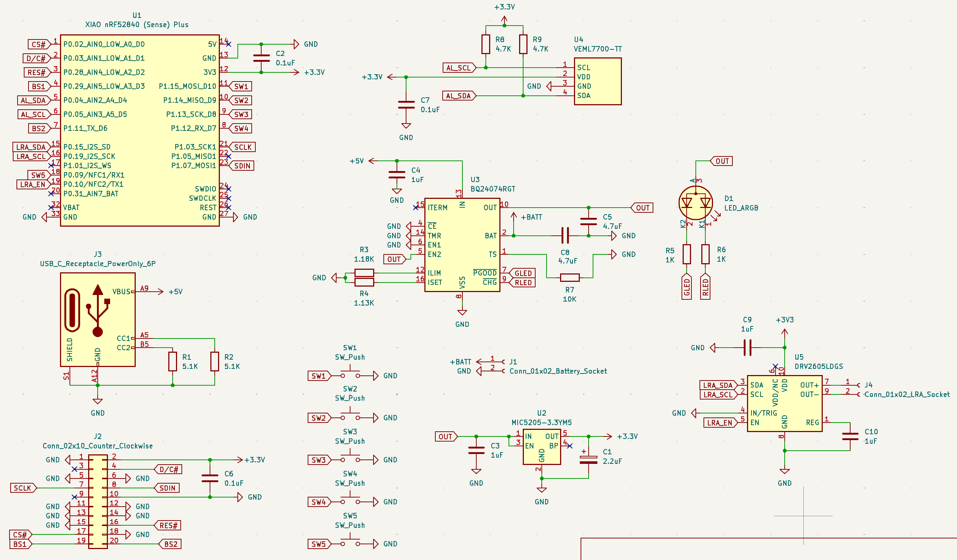Select the U1 XIAO nRF52840 symbol body
Screen dimensions: 957x560
(x=140, y=130)
